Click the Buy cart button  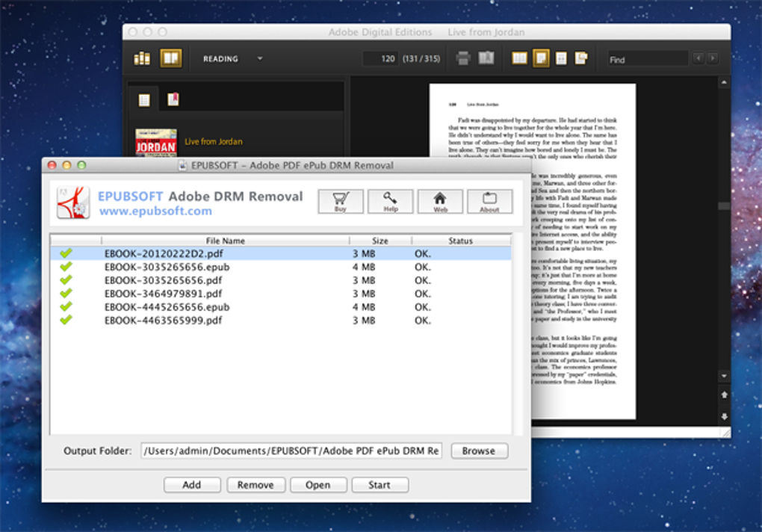(x=341, y=201)
